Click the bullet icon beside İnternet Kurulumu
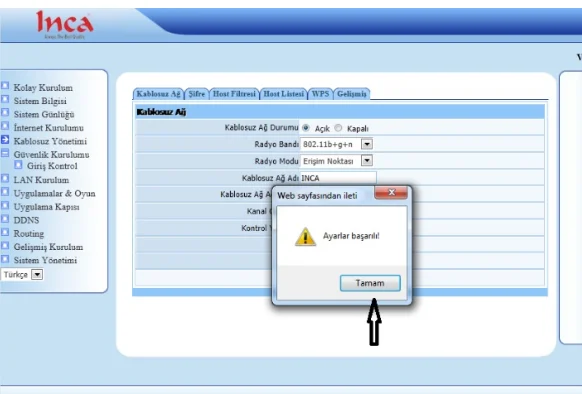582x394 pixels. click(x=5, y=126)
